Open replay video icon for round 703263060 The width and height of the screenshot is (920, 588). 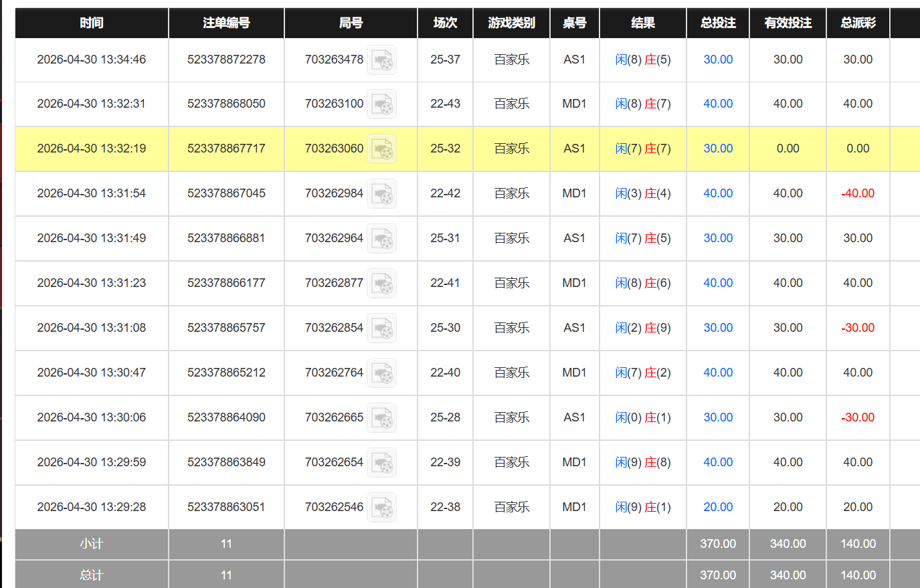pos(381,149)
